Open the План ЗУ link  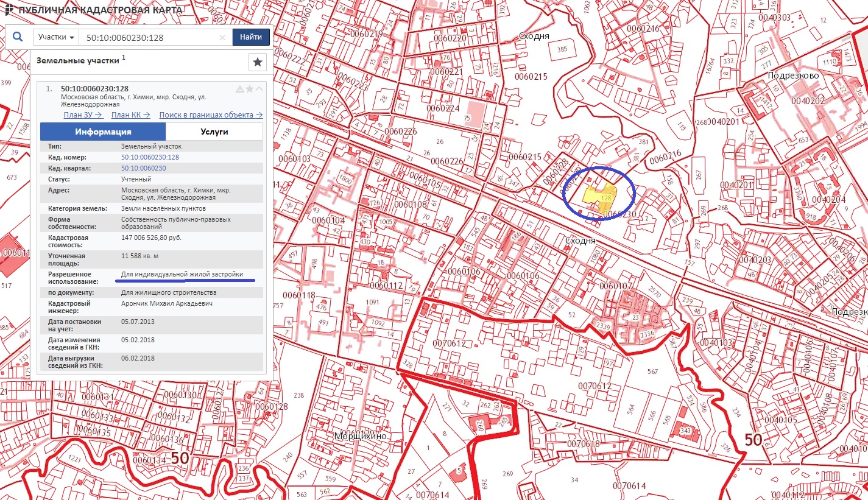[x=83, y=114]
